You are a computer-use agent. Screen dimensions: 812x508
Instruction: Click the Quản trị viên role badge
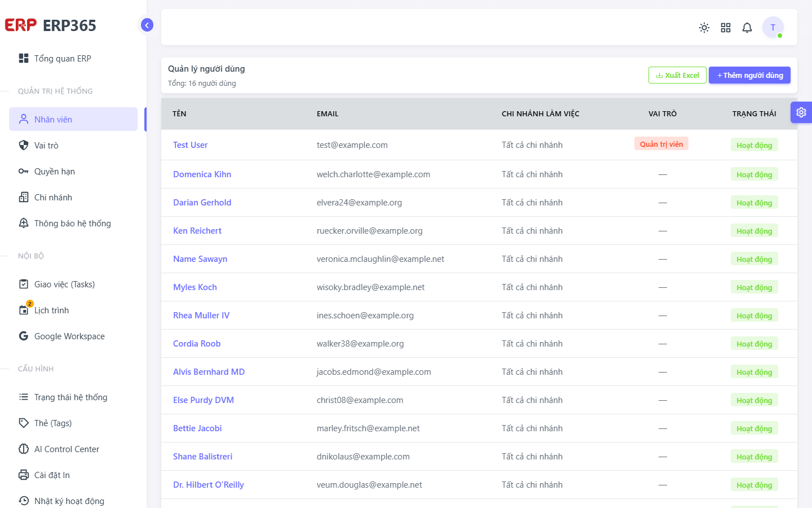661,144
